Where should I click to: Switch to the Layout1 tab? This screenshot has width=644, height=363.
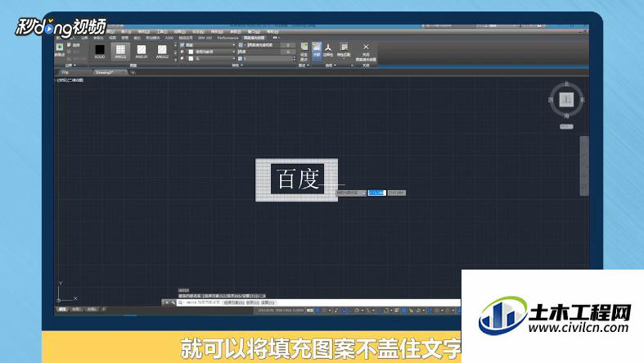tap(76, 309)
